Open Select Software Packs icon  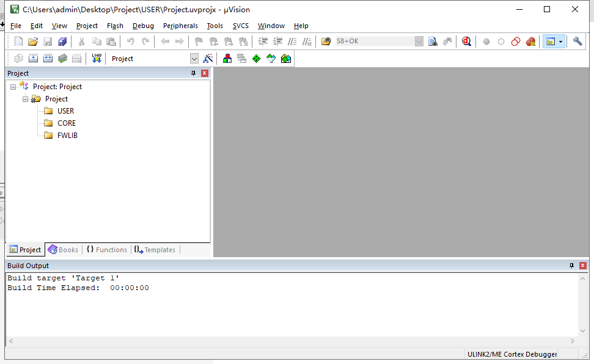271,59
